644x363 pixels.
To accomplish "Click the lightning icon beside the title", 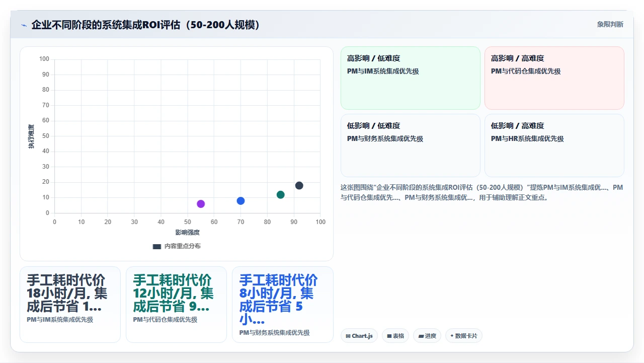I will coord(24,25).
